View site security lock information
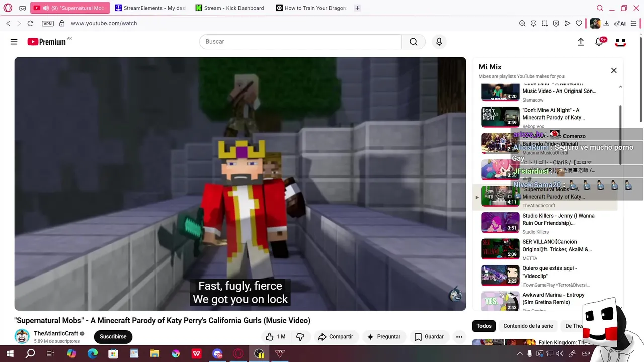This screenshot has width=644, height=362. pos(62,23)
